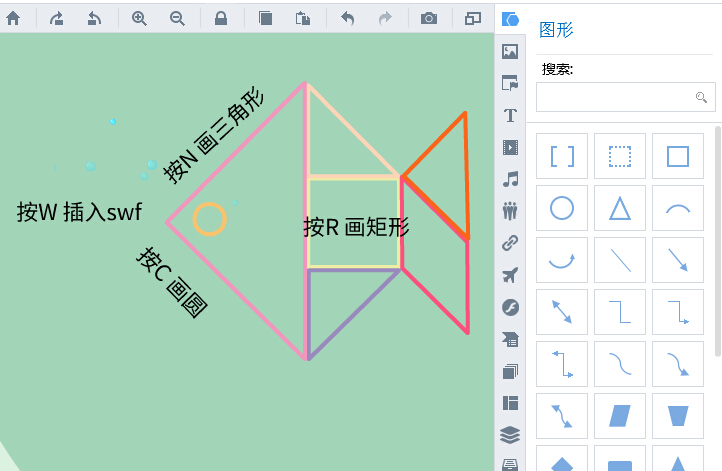Open the characters/people sidebar icon

coord(510,211)
